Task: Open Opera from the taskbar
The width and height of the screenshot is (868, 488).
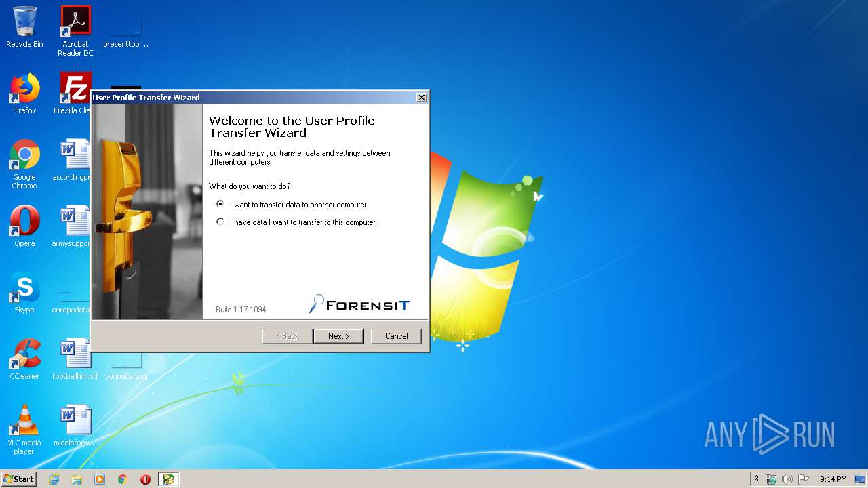Action: click(x=145, y=479)
